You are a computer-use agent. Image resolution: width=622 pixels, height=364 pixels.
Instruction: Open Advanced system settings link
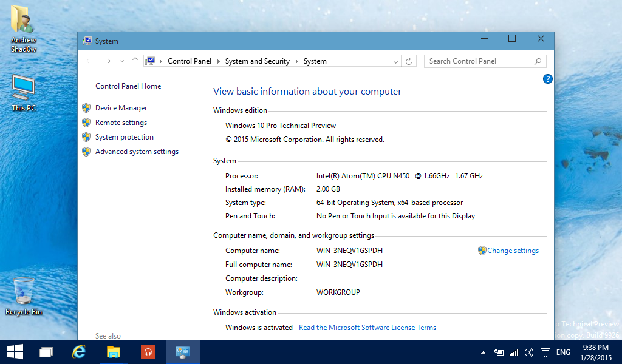point(137,152)
